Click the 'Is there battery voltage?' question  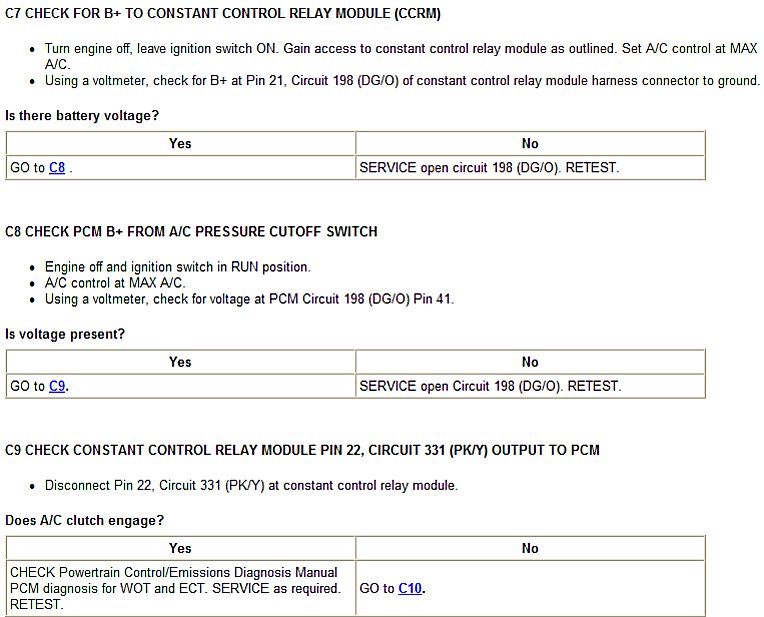(x=82, y=116)
